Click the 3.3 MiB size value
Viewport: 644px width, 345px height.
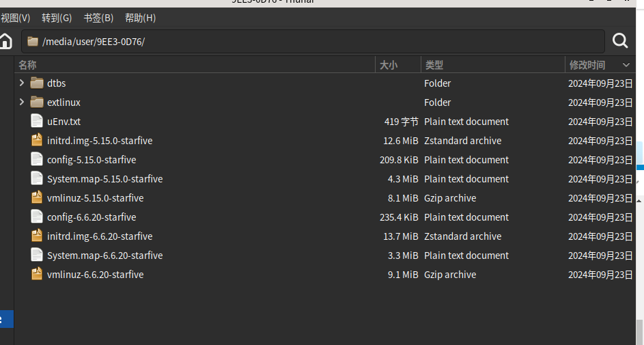tap(403, 256)
